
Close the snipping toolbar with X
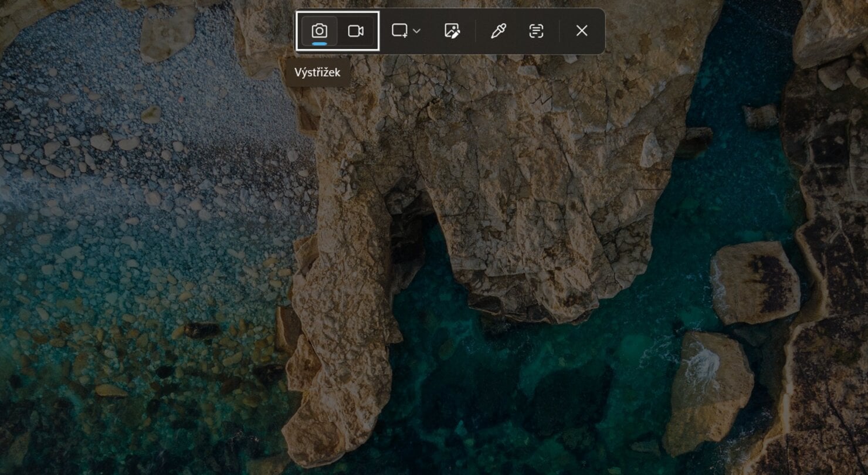click(582, 31)
